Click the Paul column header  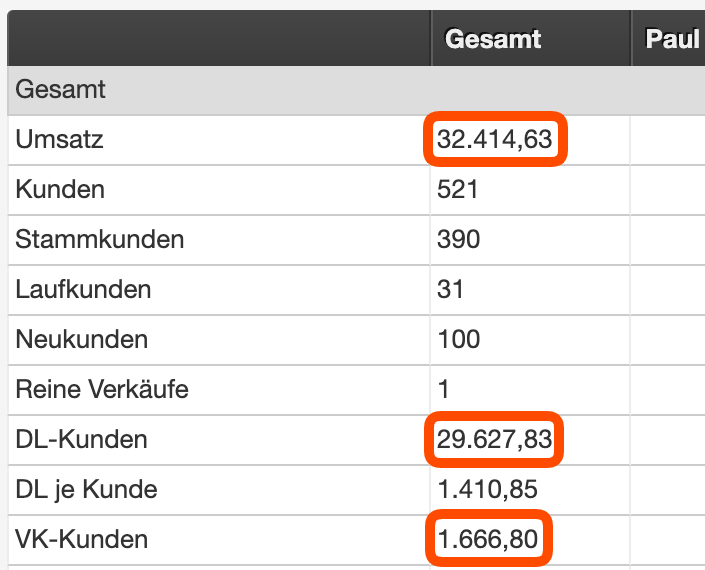coord(673,39)
